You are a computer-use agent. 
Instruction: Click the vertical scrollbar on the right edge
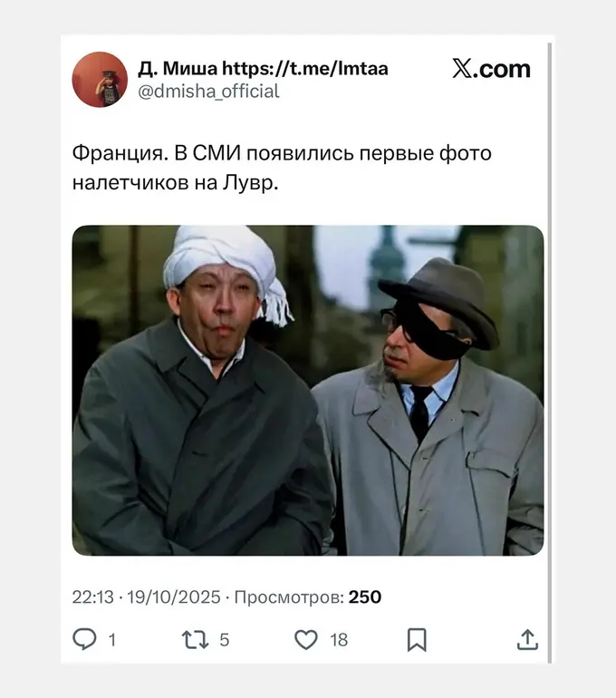[x=550, y=353]
